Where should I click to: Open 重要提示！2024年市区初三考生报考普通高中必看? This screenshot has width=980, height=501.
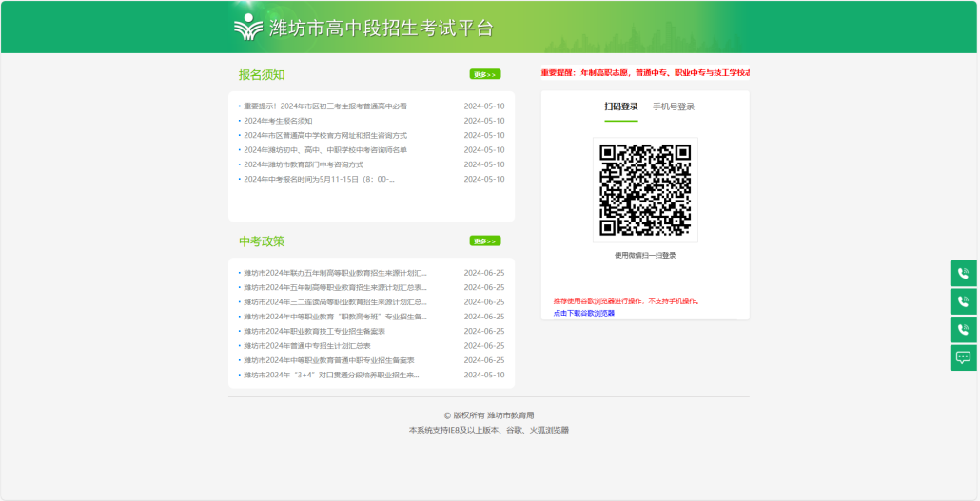[x=325, y=106]
